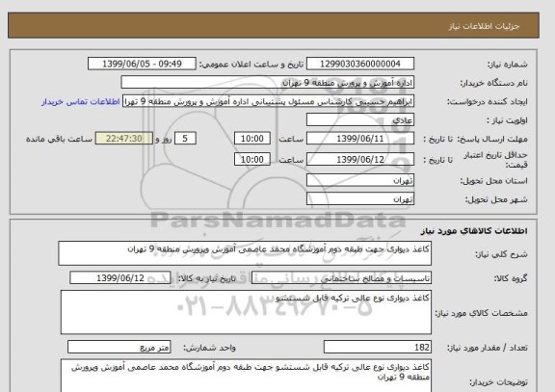Select the priority field showing عادی
This screenshot has width=555, height=392.
(x=360, y=120)
